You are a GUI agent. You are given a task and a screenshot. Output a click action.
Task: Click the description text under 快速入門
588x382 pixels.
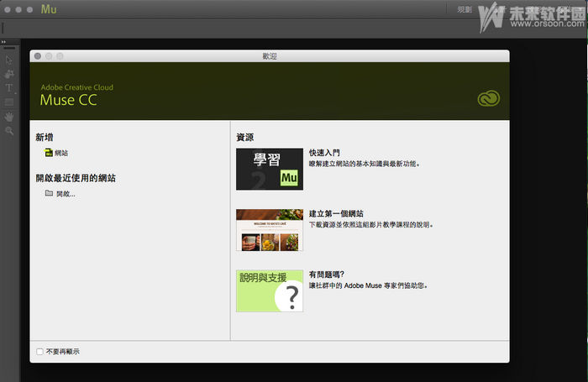pyautogui.click(x=364, y=164)
